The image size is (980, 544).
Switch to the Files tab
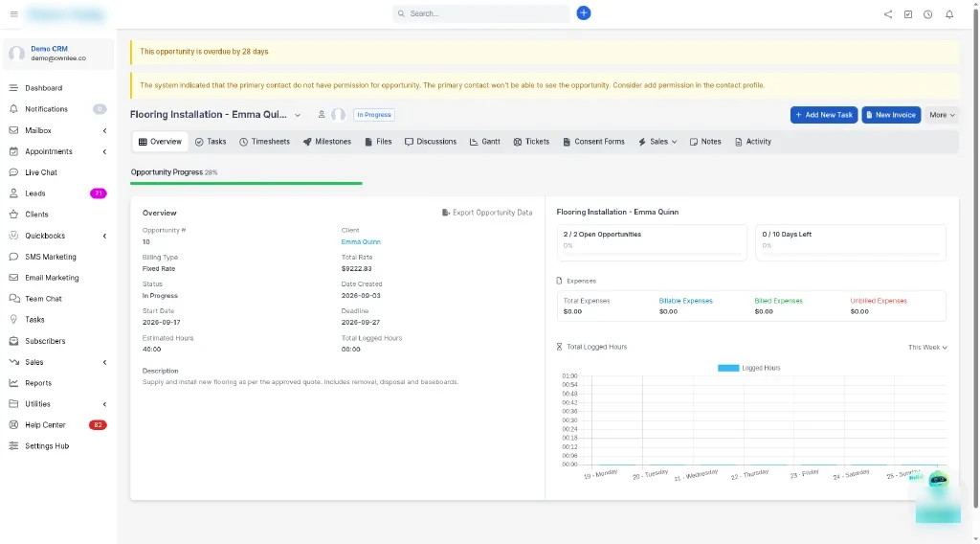[x=378, y=142]
